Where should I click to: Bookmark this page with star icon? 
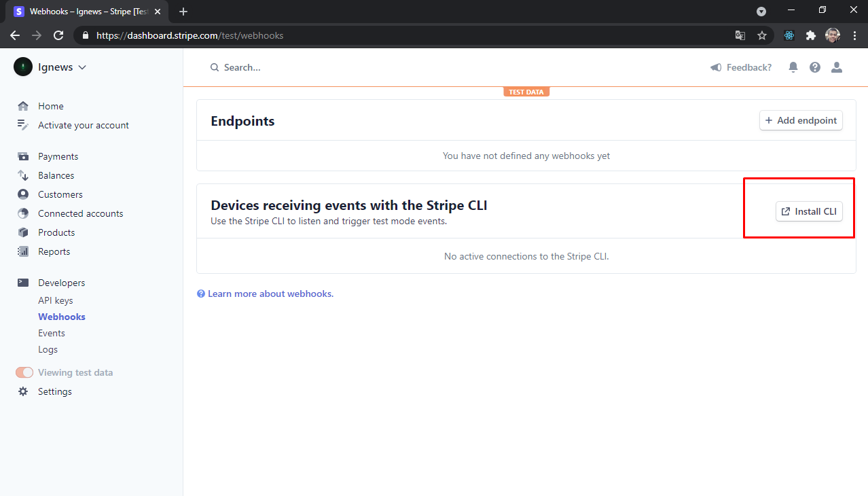762,35
